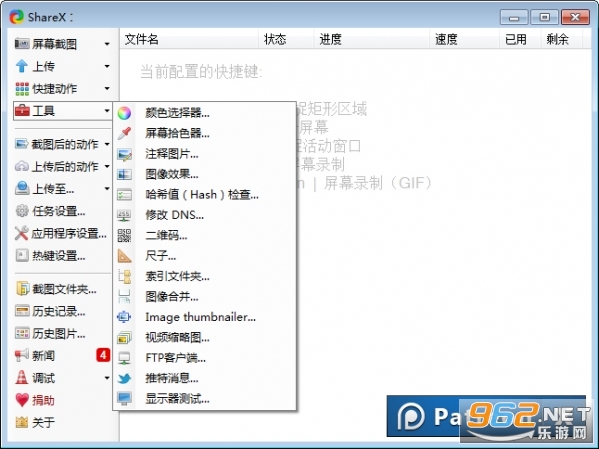This screenshot has height=449, width=599.
Task: Choose 屏幕拾色器 menu entry
Action: pyautogui.click(x=204, y=133)
